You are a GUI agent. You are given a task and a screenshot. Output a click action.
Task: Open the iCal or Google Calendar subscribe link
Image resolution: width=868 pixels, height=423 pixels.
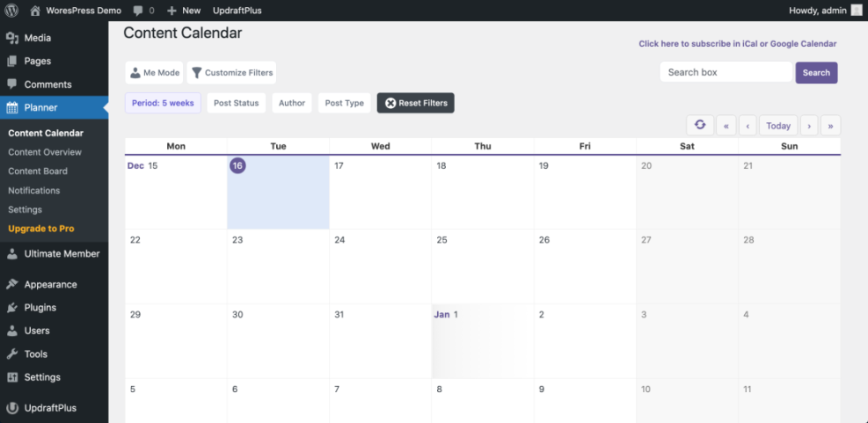coord(737,44)
